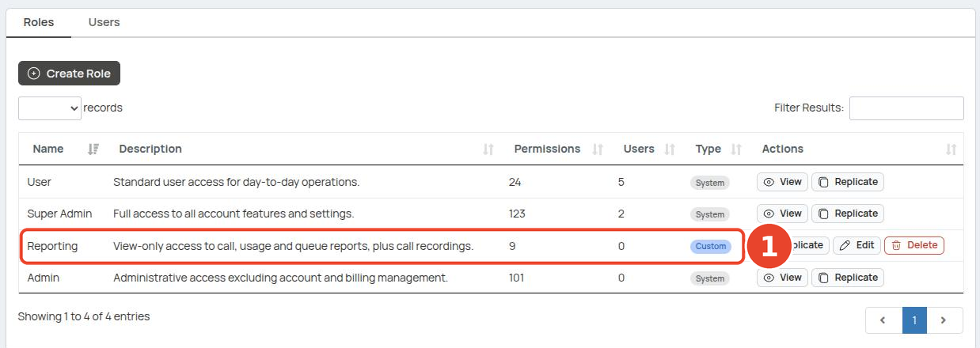Screen dimensions: 980x348
Task: Focus the Filter Results input field
Action: click(x=906, y=108)
